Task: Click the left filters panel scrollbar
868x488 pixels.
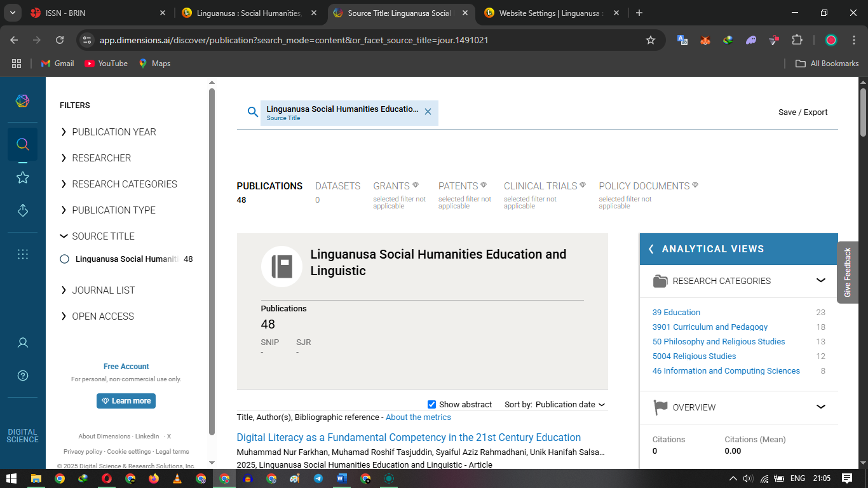Action: tap(212, 261)
